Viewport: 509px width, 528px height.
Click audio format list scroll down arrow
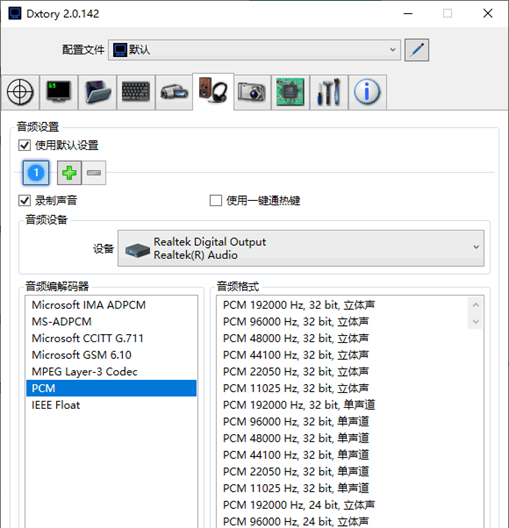[476, 322]
